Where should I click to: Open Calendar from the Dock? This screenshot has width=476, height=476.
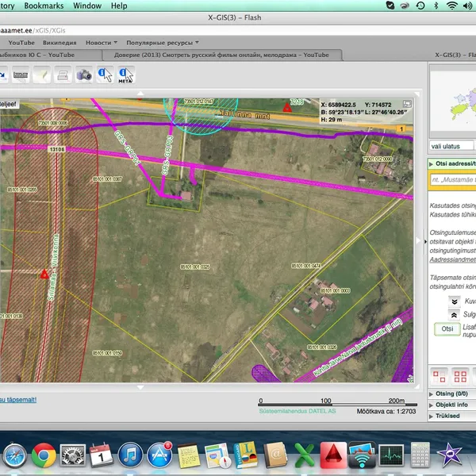[x=102, y=455]
